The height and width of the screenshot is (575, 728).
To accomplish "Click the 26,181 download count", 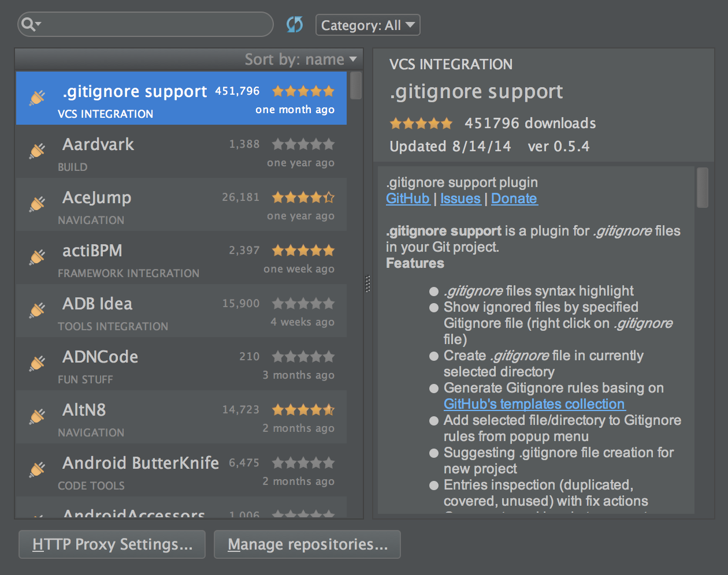I will click(x=241, y=197).
